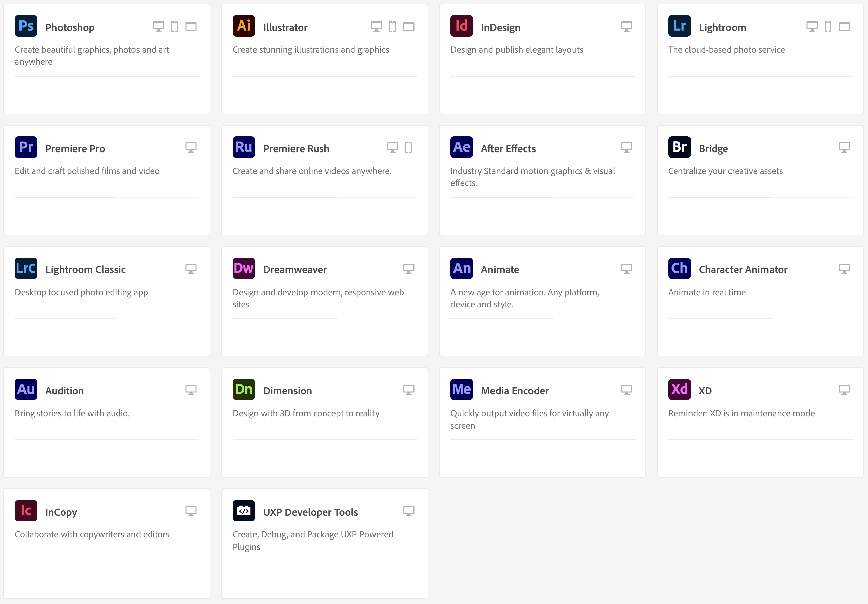Image resolution: width=868 pixels, height=604 pixels.
Task: Click XD's desktop platform icon
Action: point(844,390)
